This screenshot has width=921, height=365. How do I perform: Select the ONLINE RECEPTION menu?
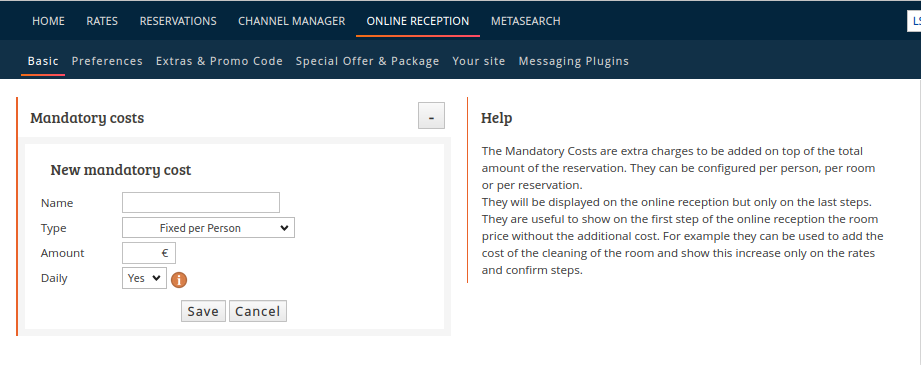tap(418, 21)
